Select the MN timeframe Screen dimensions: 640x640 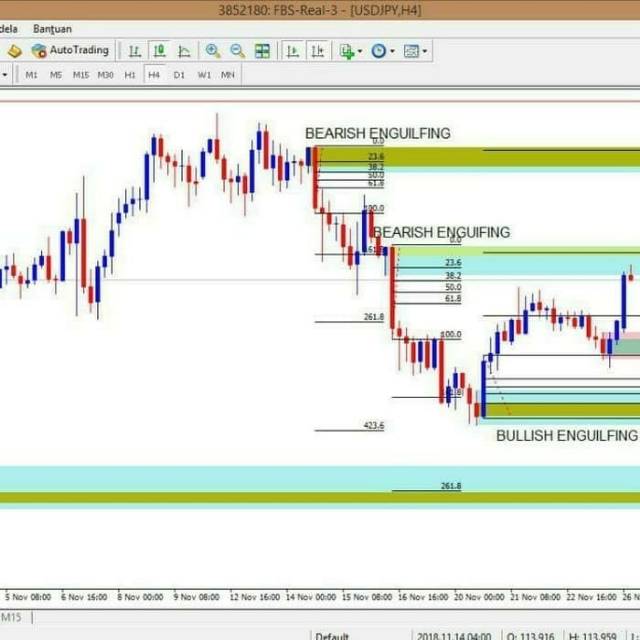[228, 75]
